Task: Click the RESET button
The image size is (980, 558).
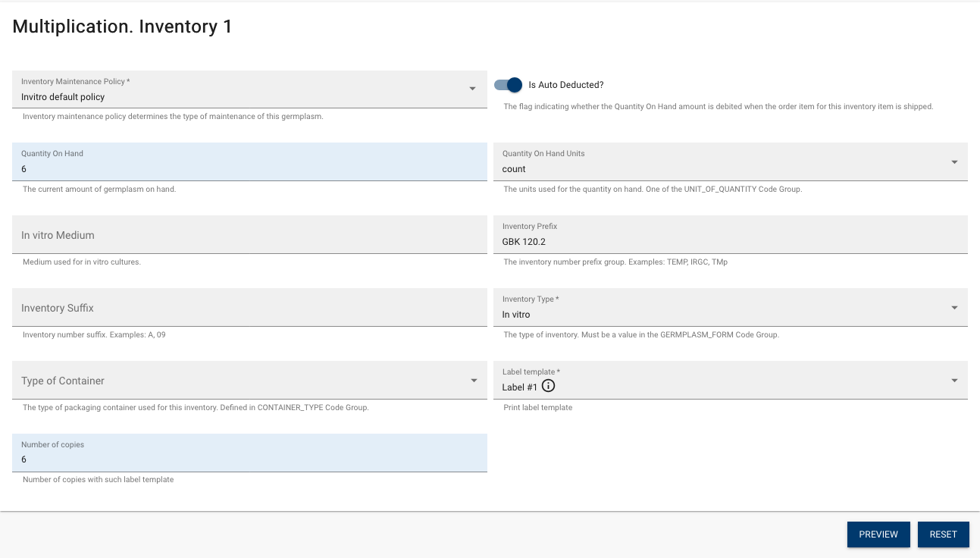Action: [944, 534]
